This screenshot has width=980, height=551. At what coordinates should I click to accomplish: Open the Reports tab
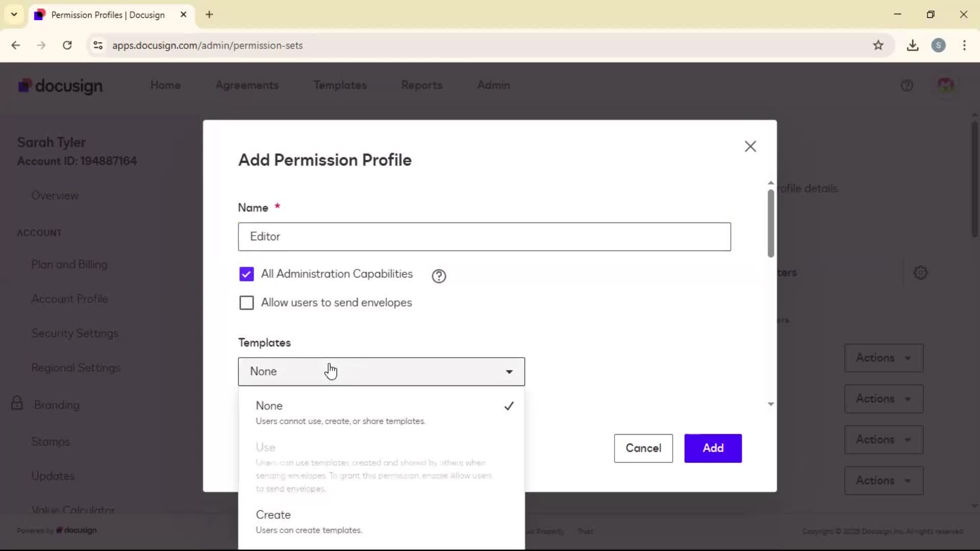click(x=422, y=85)
